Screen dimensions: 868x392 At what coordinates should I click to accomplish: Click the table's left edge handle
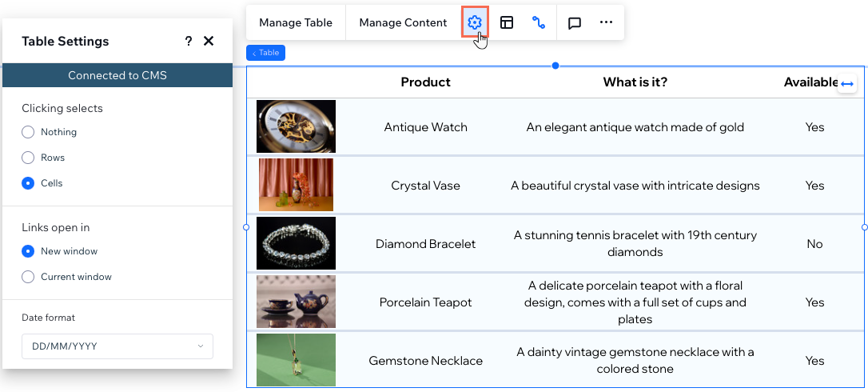click(x=246, y=227)
